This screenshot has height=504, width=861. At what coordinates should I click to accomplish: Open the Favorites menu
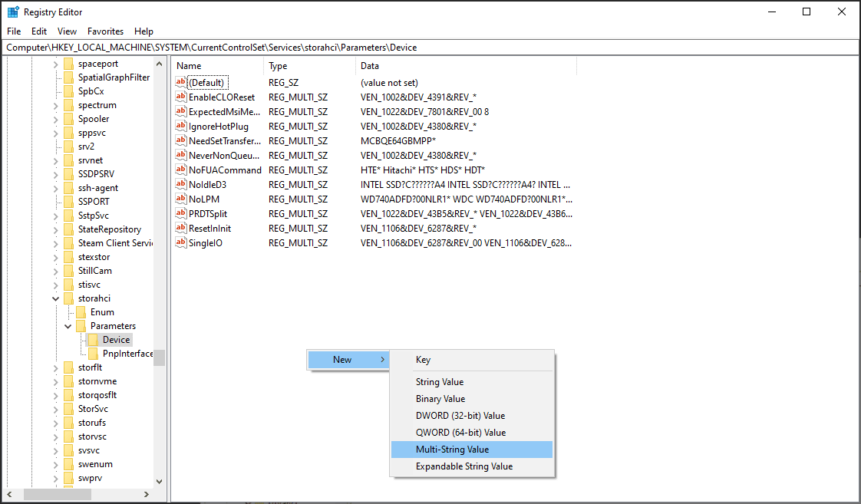coord(105,31)
